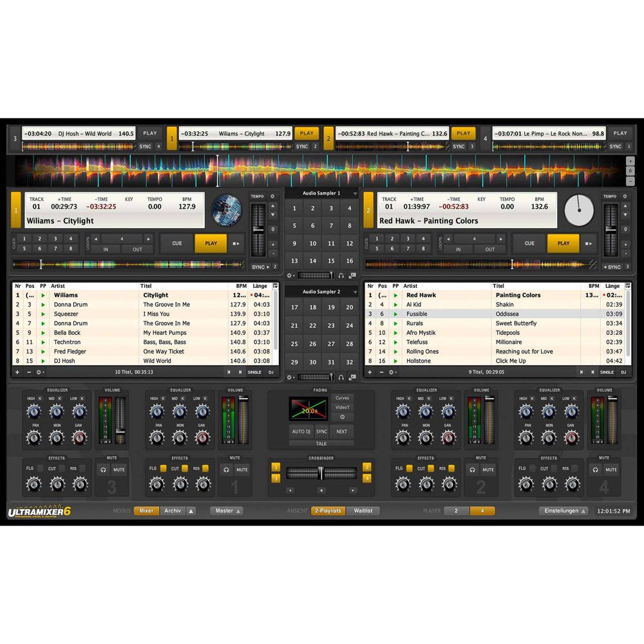The width and height of the screenshot is (644, 644).
Task: Switch to the Waitlist view tab
Action: coord(363,510)
